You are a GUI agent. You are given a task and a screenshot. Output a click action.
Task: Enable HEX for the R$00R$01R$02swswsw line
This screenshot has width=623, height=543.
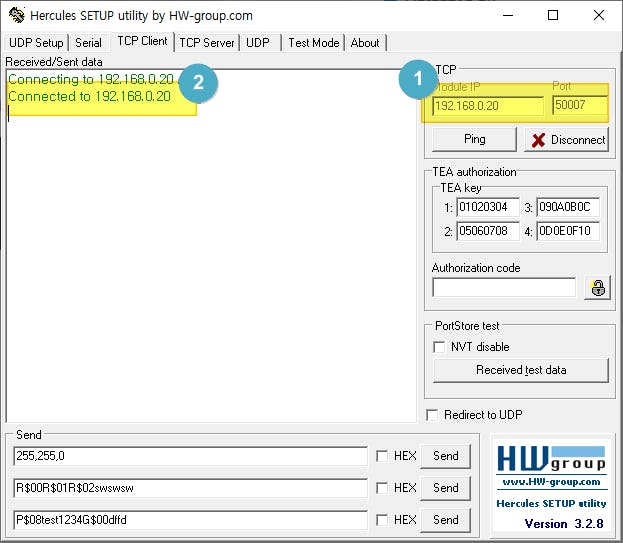(x=382, y=488)
